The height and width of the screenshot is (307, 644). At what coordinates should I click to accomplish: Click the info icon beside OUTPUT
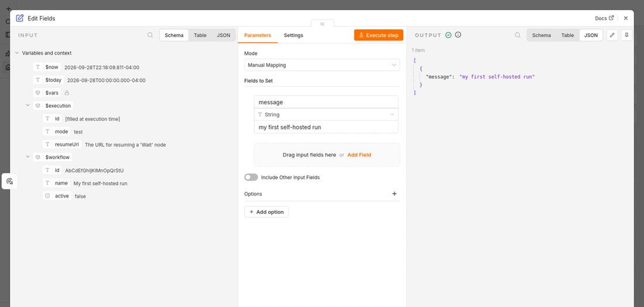pos(458,35)
